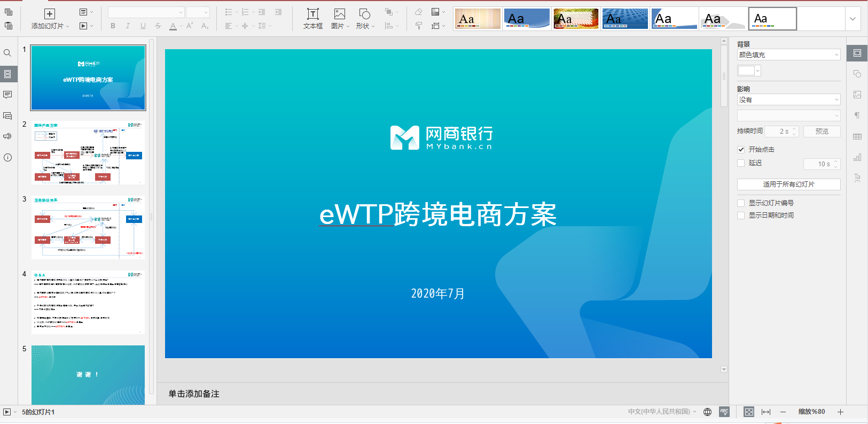Open the color scheme dropdown icon
Image resolution: width=868 pixels, height=424 pixels.
[x=438, y=12]
